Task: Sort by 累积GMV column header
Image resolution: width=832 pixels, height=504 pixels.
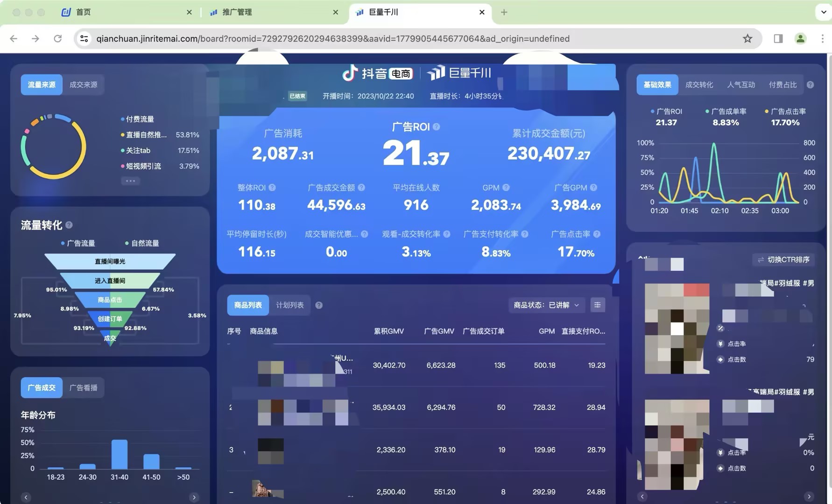Action: [388, 331]
